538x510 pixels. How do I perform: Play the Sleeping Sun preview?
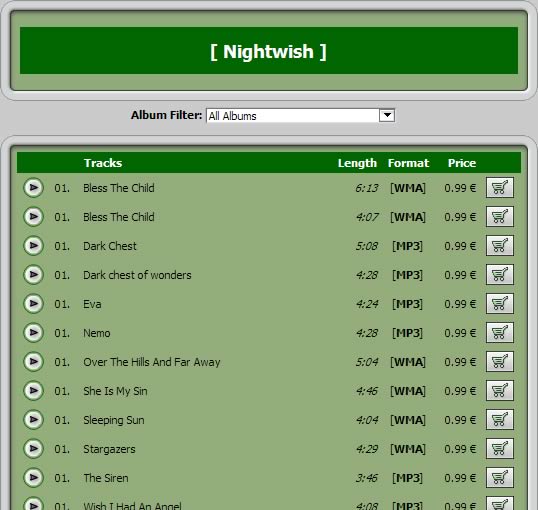pyautogui.click(x=33, y=419)
